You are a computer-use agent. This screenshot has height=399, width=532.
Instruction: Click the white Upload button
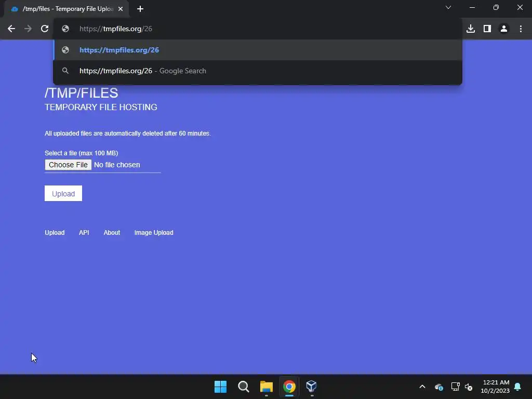pyautogui.click(x=63, y=193)
